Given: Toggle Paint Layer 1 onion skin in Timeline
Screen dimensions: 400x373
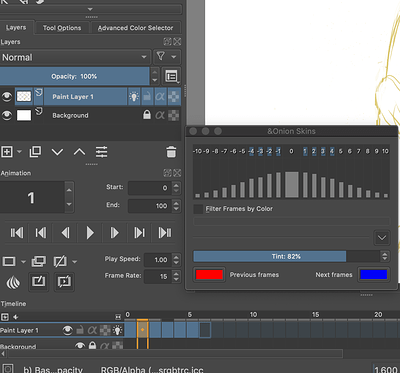Looking at the screenshot, I should (117, 330).
